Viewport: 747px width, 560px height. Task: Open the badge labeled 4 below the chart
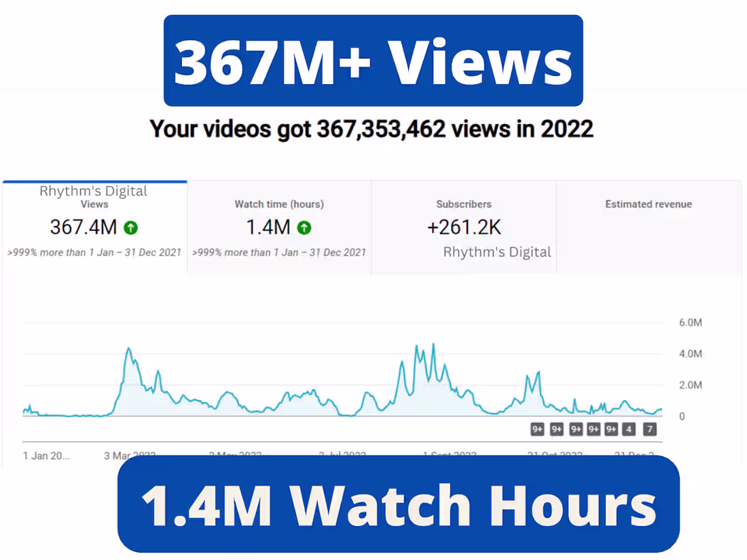pyautogui.click(x=630, y=429)
